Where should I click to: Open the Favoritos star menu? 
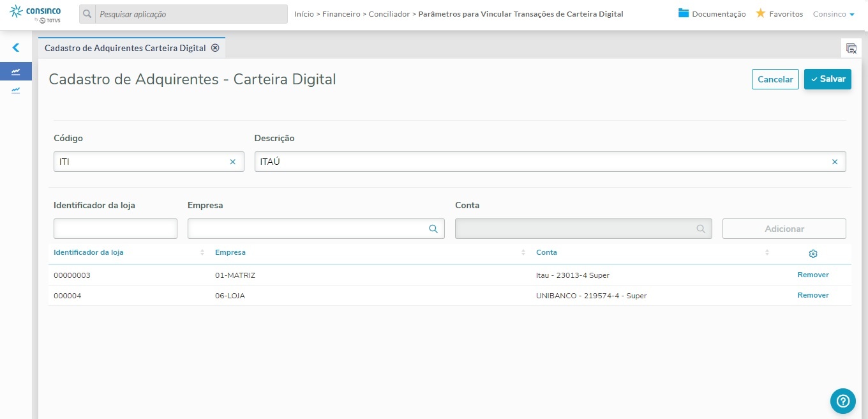779,13
